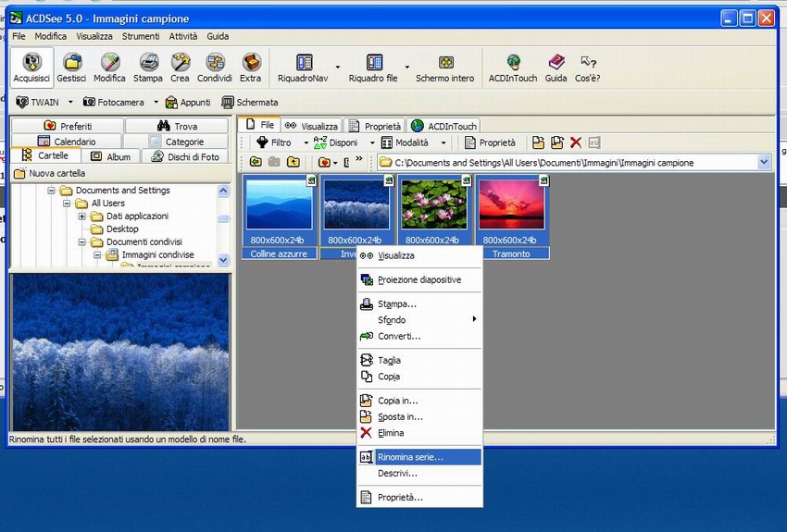Select the Desktop folder in tree

pos(122,229)
